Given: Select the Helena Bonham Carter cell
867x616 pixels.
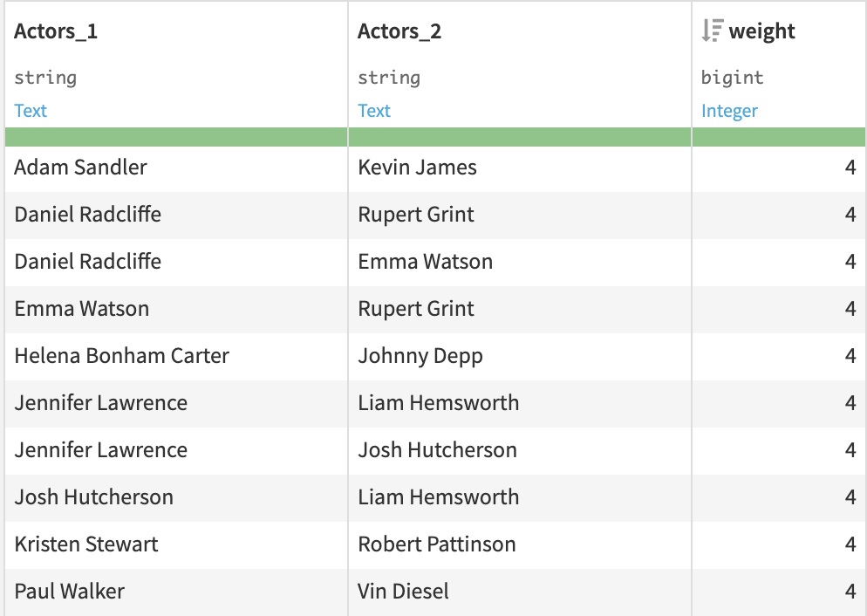Looking at the screenshot, I should click(x=119, y=356).
